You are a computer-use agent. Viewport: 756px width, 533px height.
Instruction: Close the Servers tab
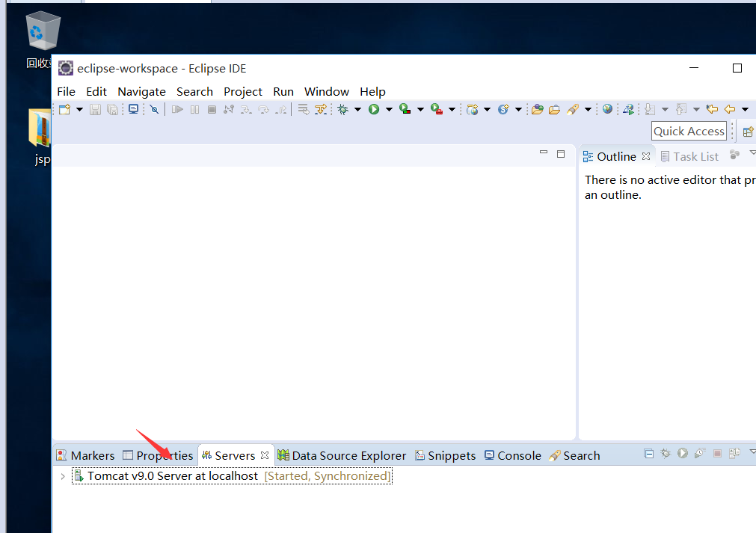click(265, 455)
